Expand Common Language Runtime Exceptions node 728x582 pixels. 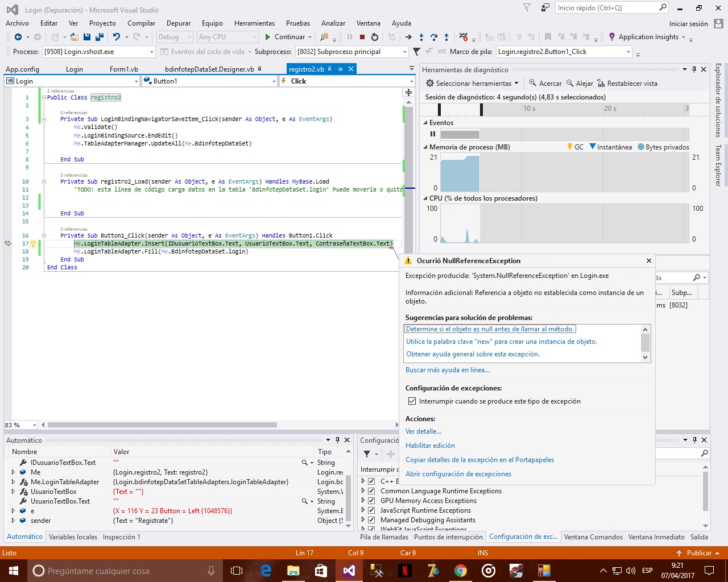[363, 491]
